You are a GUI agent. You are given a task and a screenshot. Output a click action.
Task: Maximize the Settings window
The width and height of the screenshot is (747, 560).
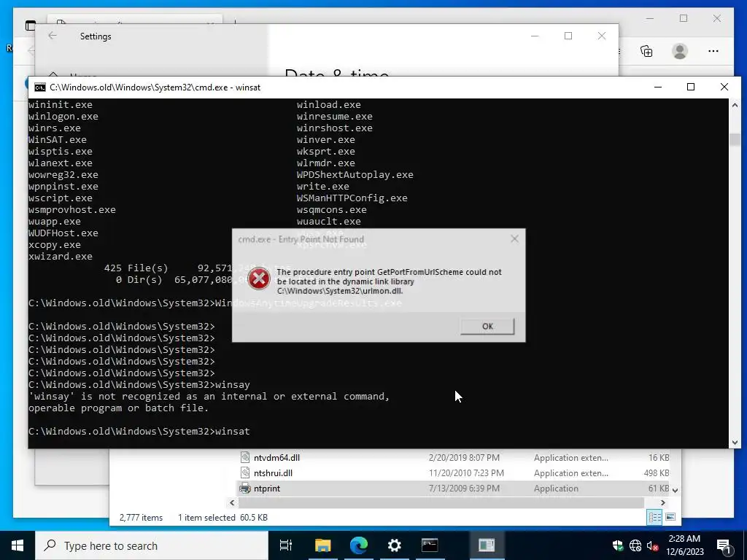[568, 36]
